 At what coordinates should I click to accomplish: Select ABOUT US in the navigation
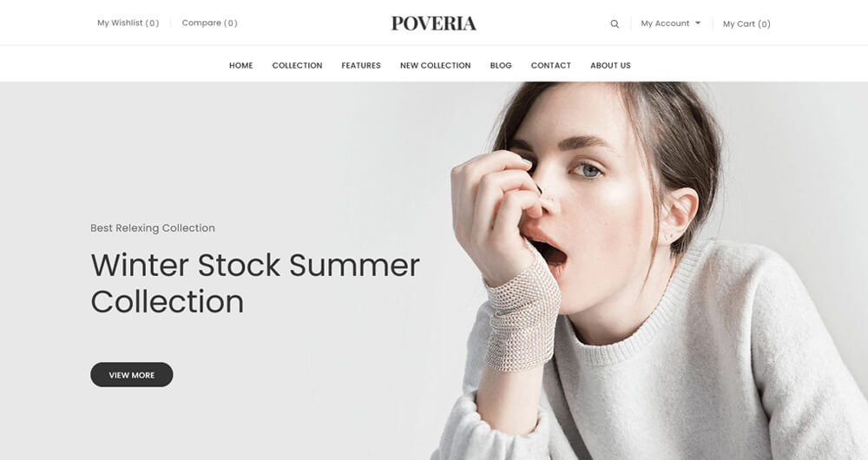[610, 65]
